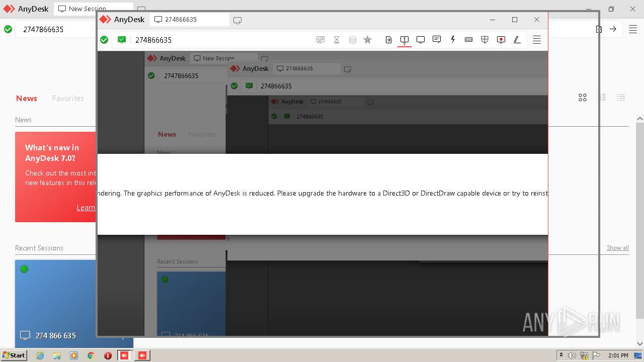Open the file transfer icon
The height and width of the screenshot is (362, 644).
pos(388,40)
